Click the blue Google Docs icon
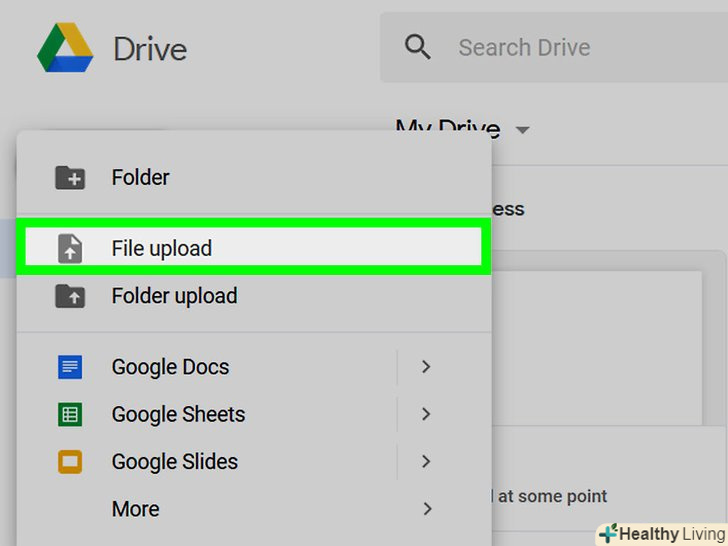 tap(70, 367)
